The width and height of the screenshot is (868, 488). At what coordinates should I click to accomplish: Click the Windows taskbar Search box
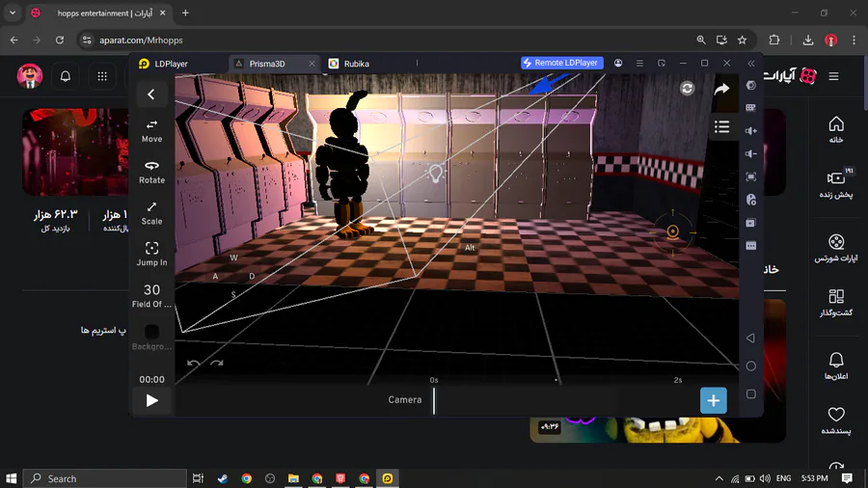point(104,478)
